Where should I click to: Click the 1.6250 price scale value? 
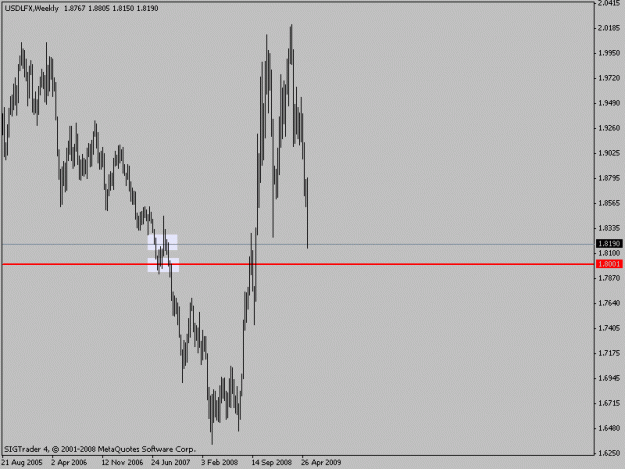coord(609,453)
